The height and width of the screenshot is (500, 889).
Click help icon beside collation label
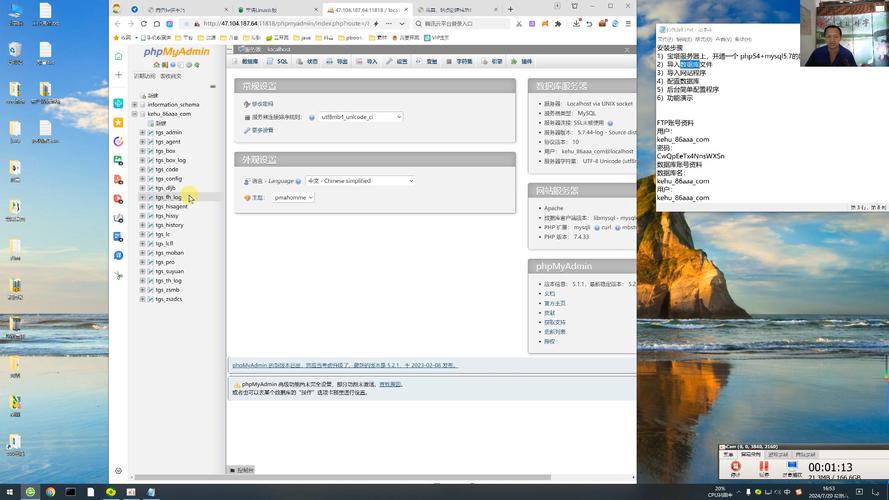312,117
